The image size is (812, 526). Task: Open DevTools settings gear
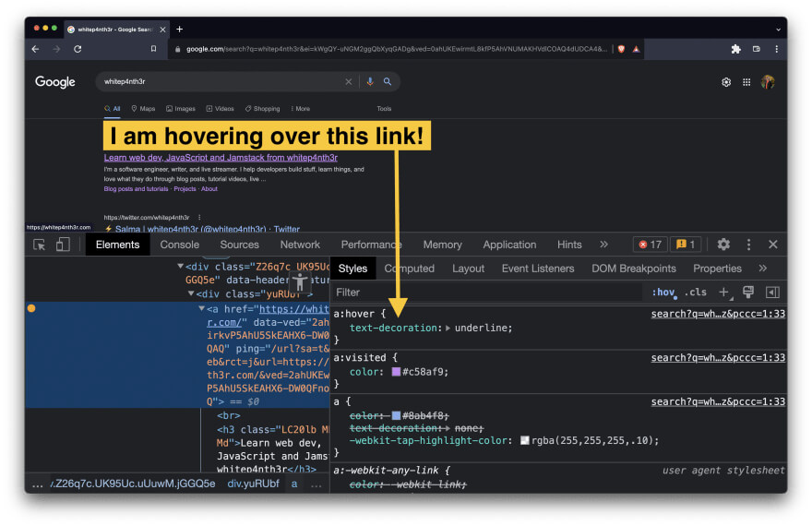[x=723, y=245]
